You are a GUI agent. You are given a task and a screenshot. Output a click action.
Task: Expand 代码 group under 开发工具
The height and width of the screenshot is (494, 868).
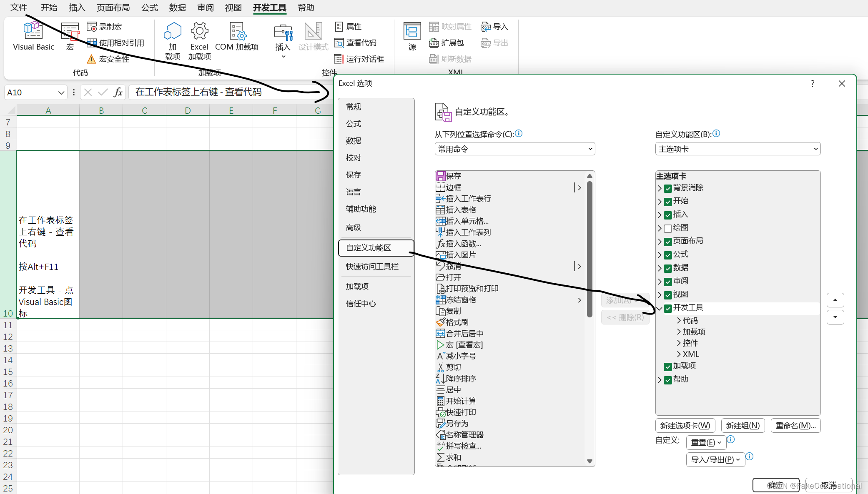pos(679,321)
